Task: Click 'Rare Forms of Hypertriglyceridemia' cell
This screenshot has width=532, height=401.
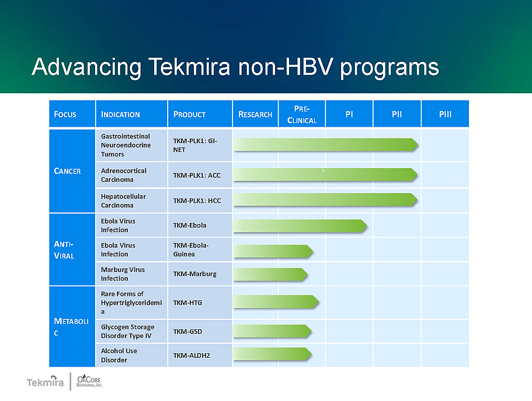Action: click(x=131, y=302)
